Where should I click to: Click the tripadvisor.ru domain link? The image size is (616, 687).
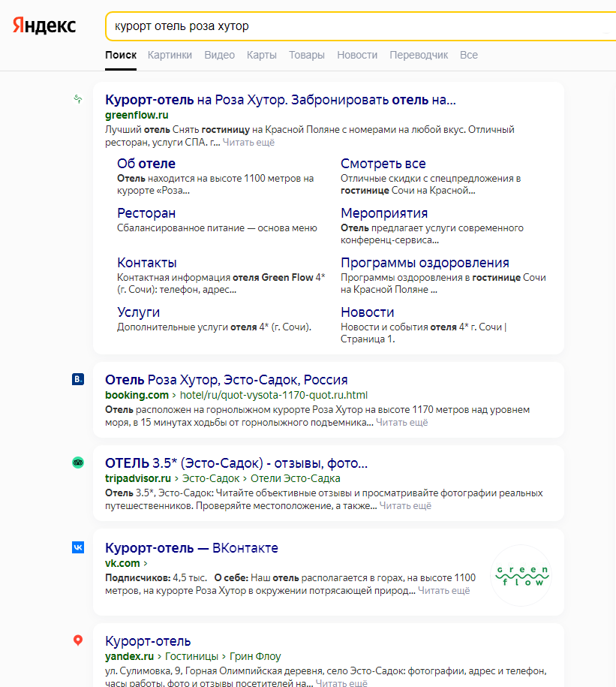click(x=138, y=478)
